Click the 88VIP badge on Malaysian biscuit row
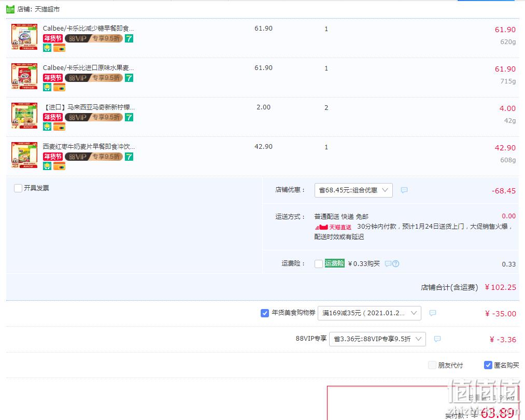 (94, 117)
